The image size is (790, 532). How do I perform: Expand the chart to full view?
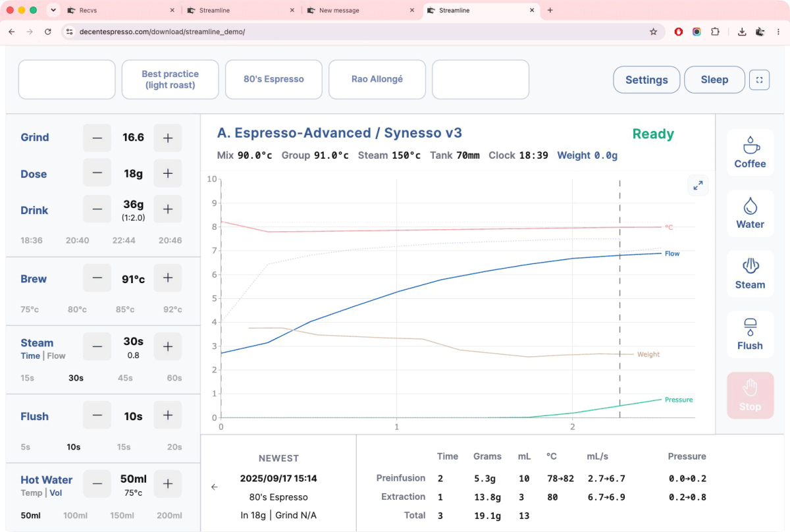(x=698, y=185)
